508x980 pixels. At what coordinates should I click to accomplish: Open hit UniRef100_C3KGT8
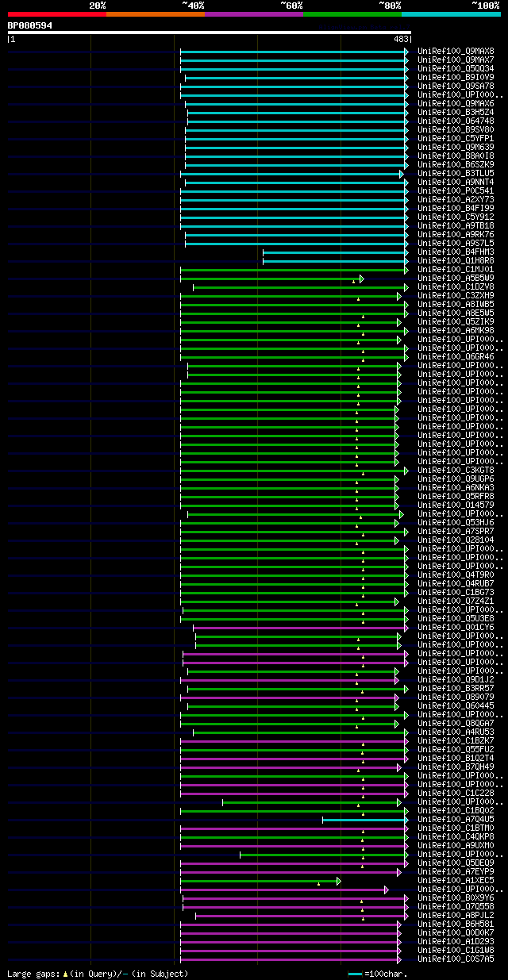[457, 471]
